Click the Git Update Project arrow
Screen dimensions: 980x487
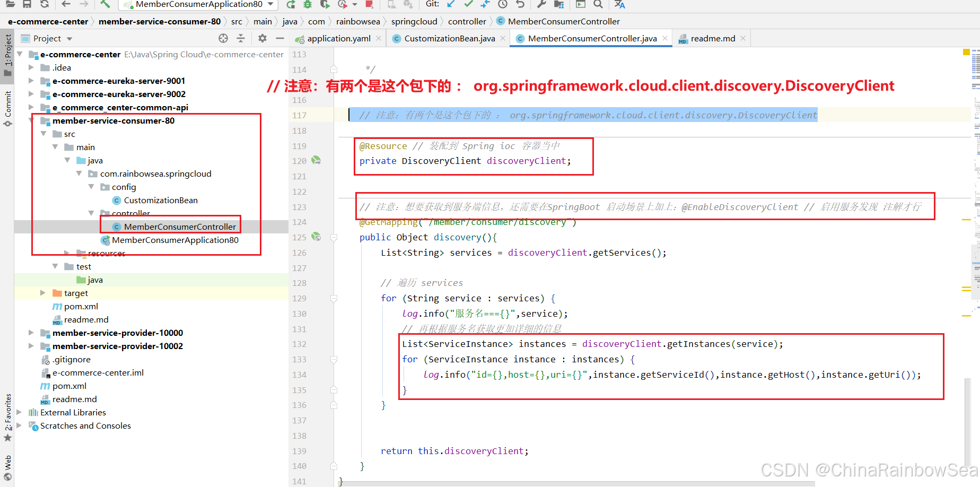pyautogui.click(x=451, y=4)
